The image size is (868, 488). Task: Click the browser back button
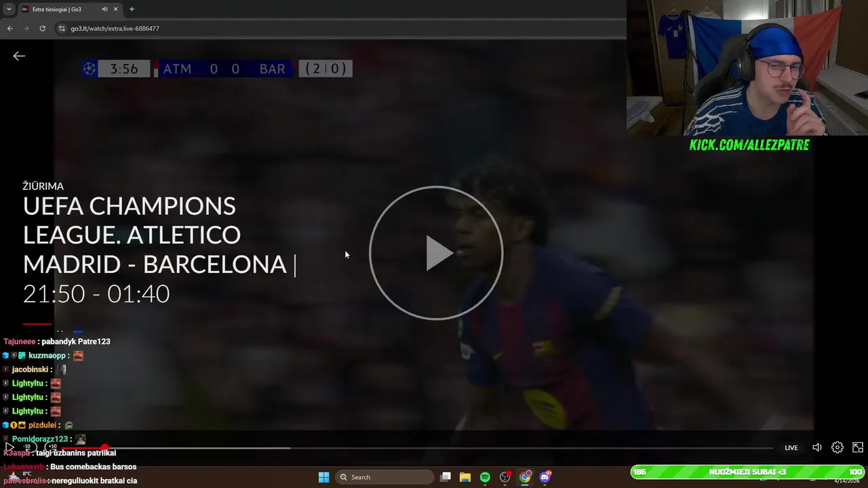tap(9, 28)
